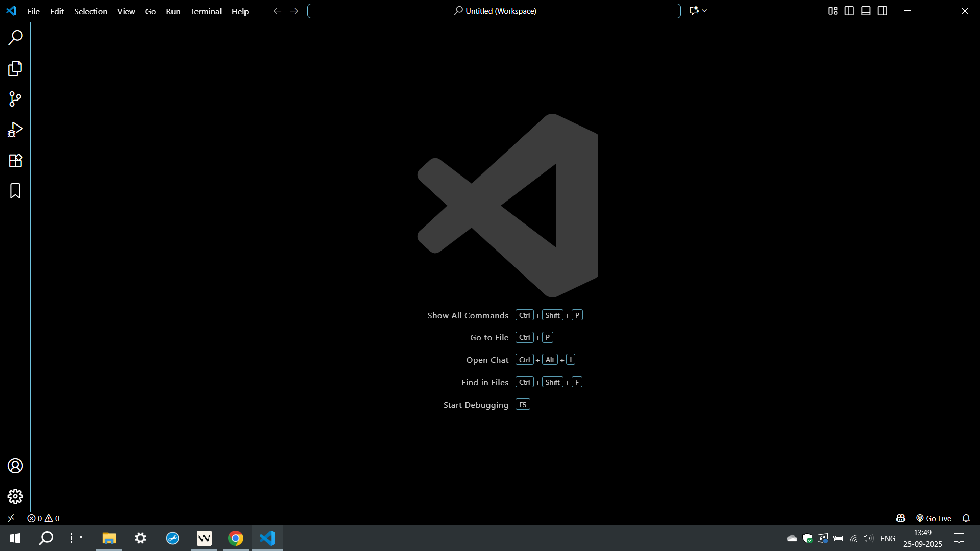
Task: Open Run and Debug view
Action: click(15, 130)
